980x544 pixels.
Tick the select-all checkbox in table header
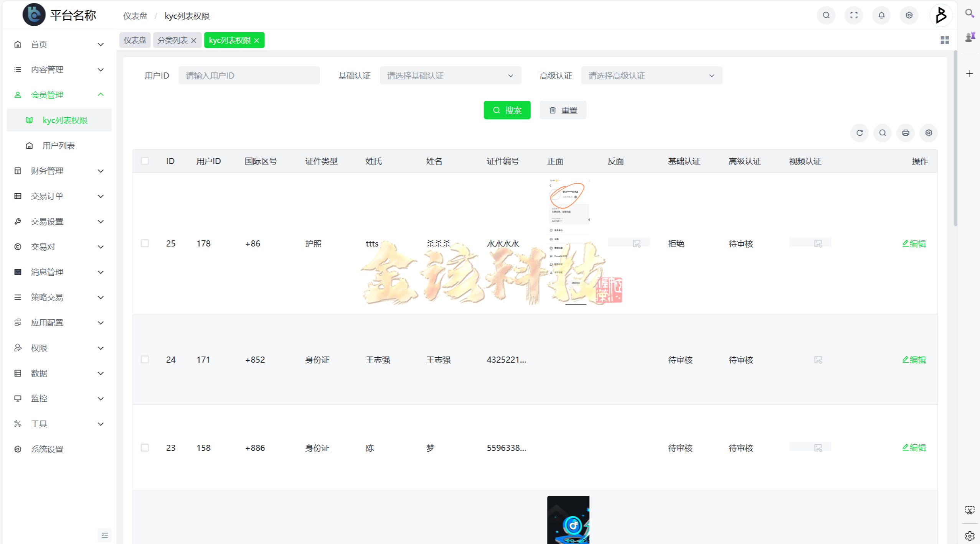[x=145, y=161]
